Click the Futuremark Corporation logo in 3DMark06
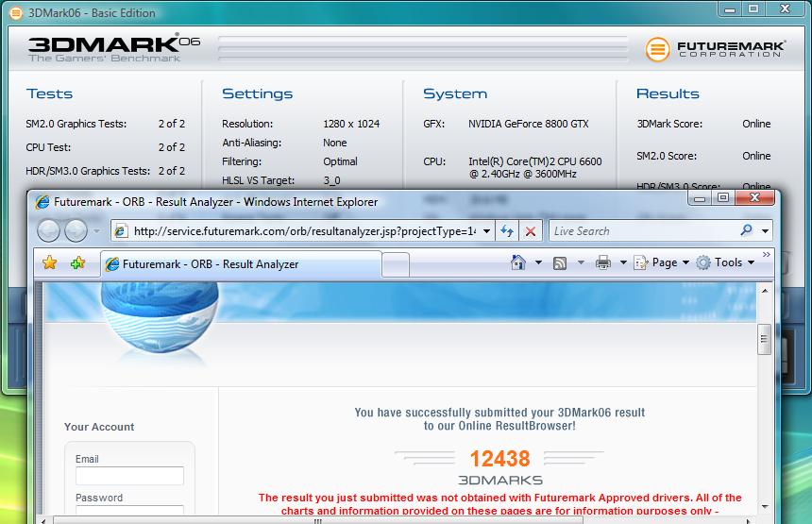The image size is (812, 524). tap(715, 49)
